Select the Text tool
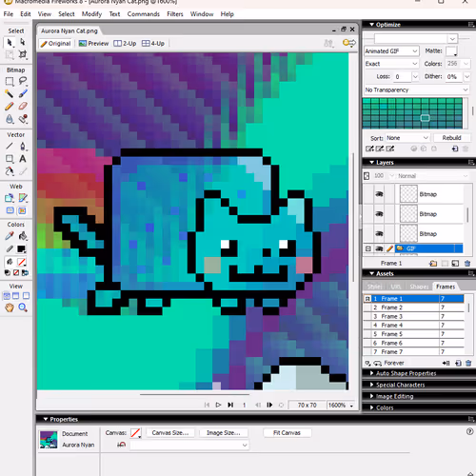 [x=23, y=159]
